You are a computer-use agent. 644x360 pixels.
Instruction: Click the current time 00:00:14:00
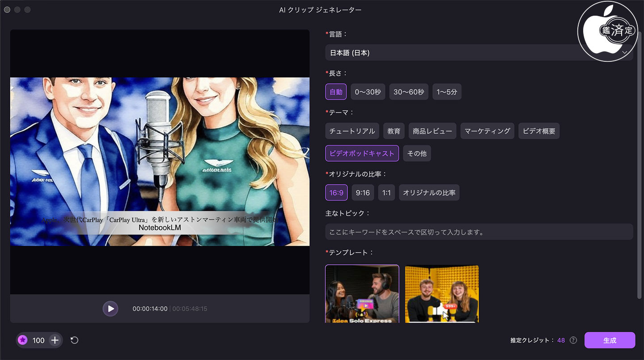click(x=150, y=309)
